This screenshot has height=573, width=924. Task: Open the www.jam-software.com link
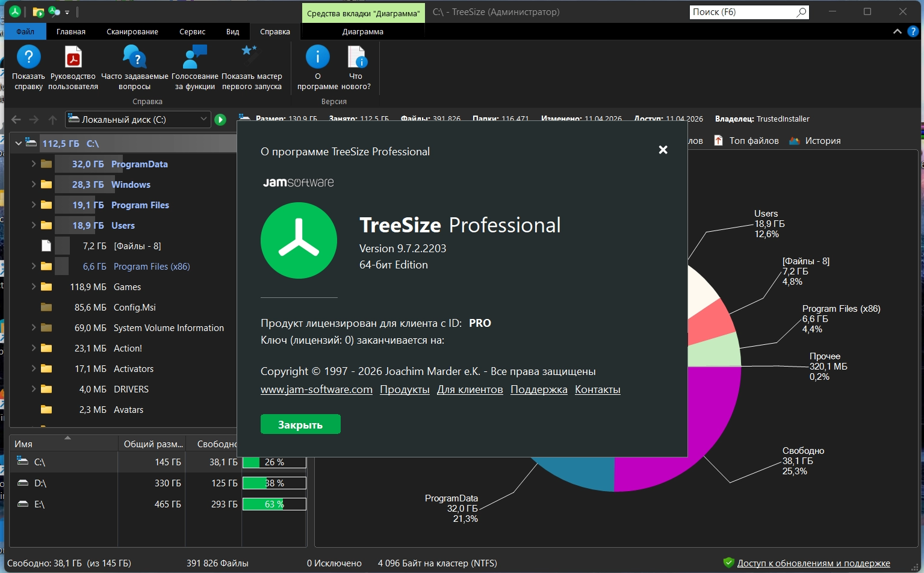[317, 389]
